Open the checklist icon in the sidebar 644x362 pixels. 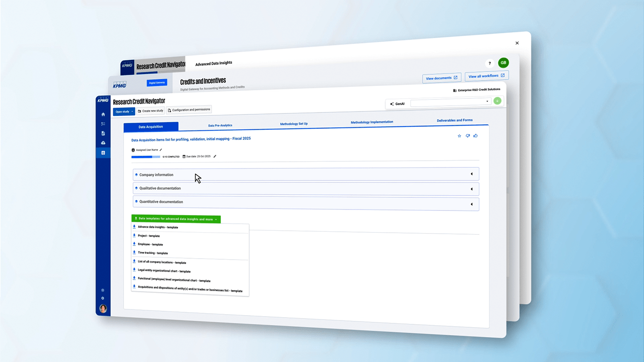tap(103, 124)
